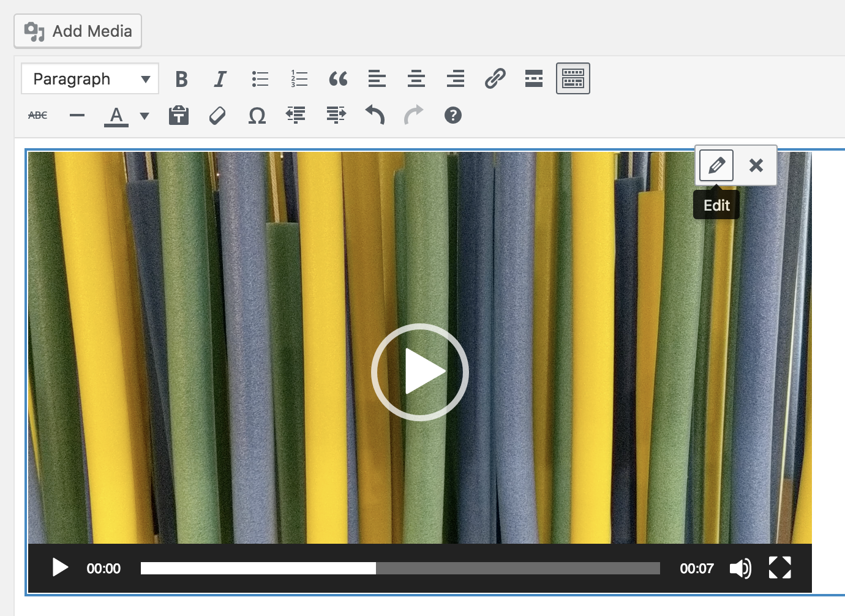
Task: Toggle bold formatting
Action: click(181, 79)
